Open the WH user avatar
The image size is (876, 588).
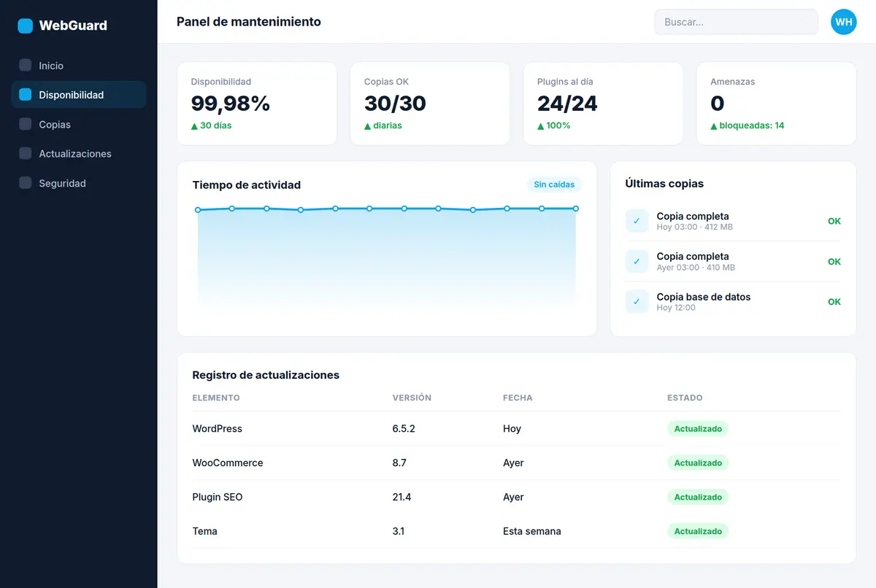844,22
